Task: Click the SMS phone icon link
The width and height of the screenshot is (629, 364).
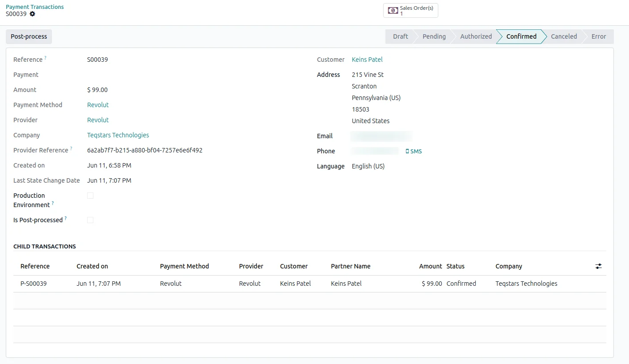Action: [414, 152]
